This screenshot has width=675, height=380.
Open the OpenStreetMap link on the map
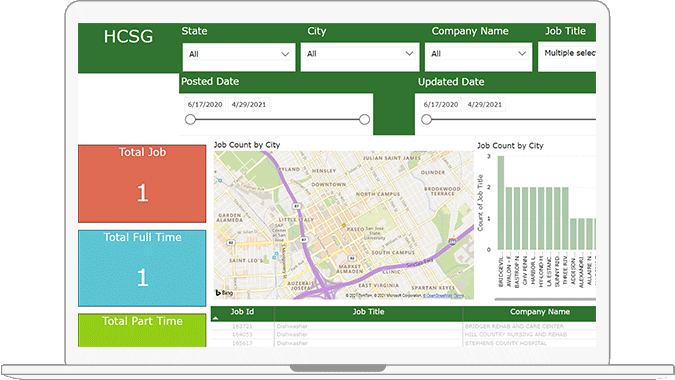click(437, 296)
